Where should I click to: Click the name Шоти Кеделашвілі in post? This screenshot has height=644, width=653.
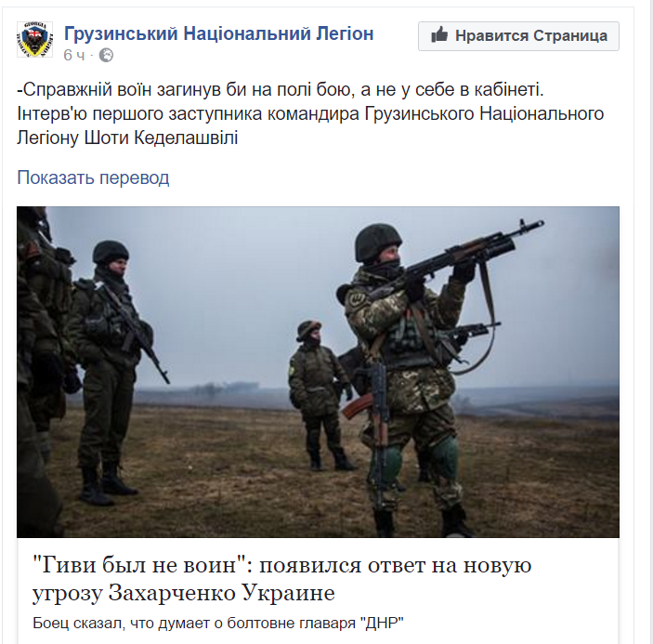coord(161,138)
